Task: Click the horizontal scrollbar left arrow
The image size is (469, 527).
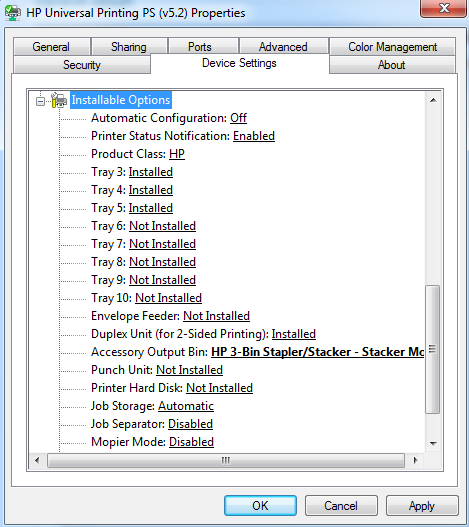Action: pos(37,460)
